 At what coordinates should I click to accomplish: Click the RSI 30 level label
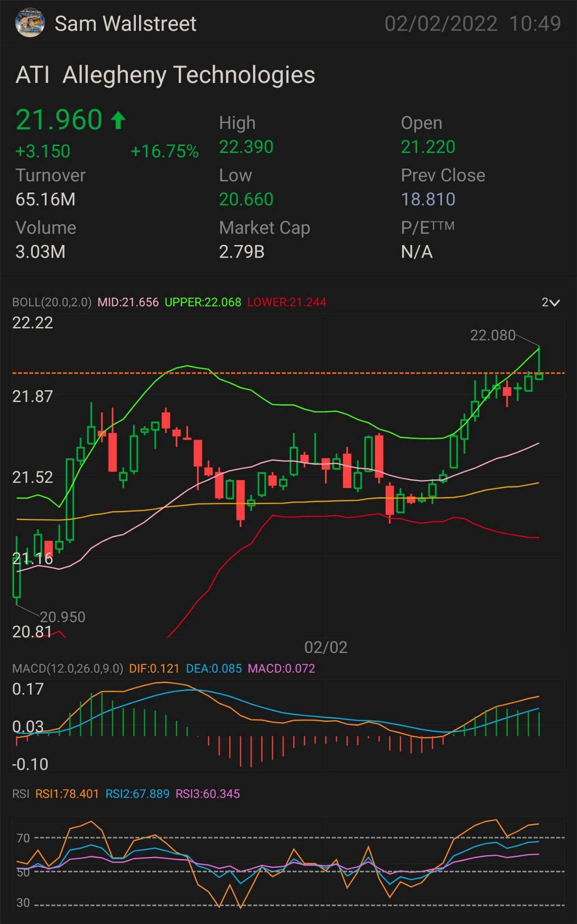[23, 902]
